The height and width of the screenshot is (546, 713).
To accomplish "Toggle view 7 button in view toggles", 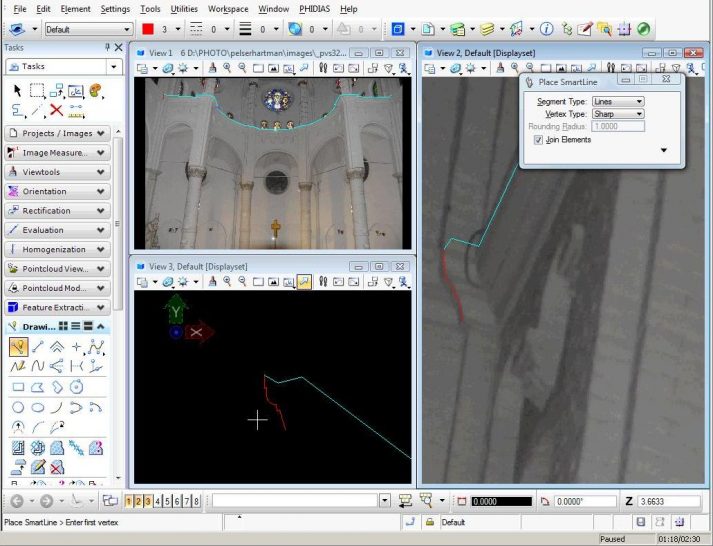I will (186, 501).
